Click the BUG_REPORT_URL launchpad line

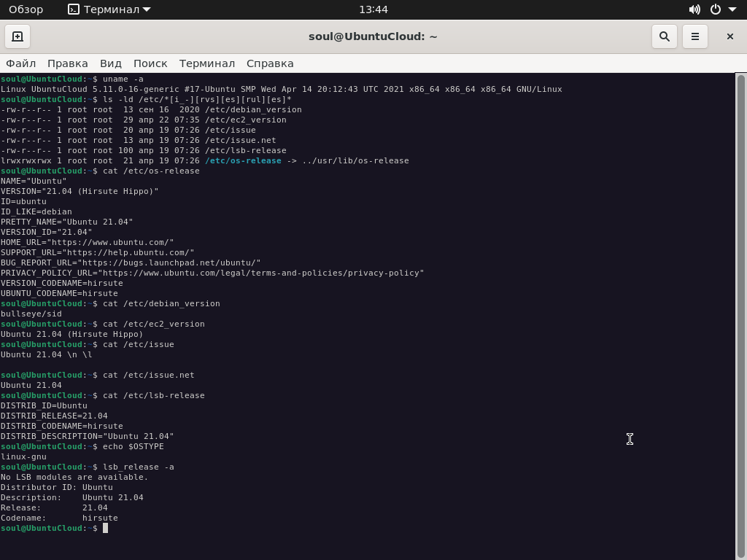click(131, 262)
